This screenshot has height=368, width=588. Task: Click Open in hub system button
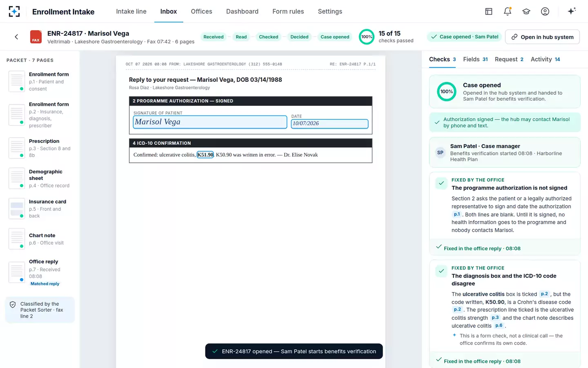click(x=542, y=37)
